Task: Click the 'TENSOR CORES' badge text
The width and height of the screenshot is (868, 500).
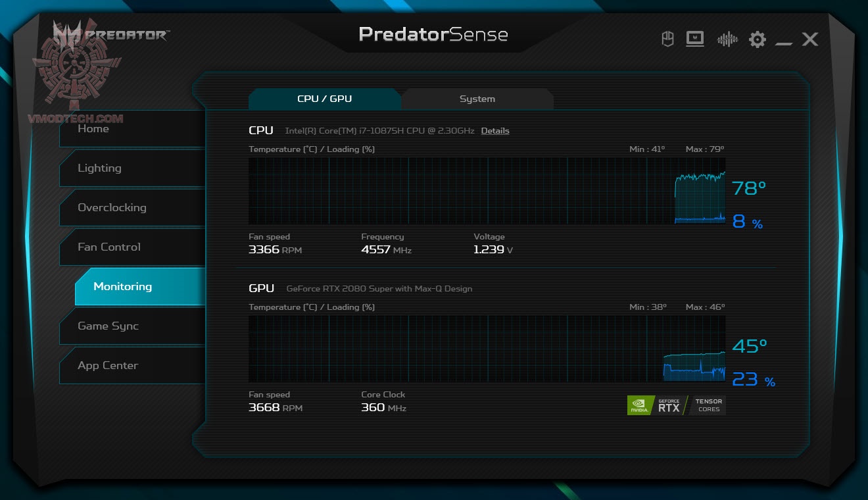Action: point(709,405)
